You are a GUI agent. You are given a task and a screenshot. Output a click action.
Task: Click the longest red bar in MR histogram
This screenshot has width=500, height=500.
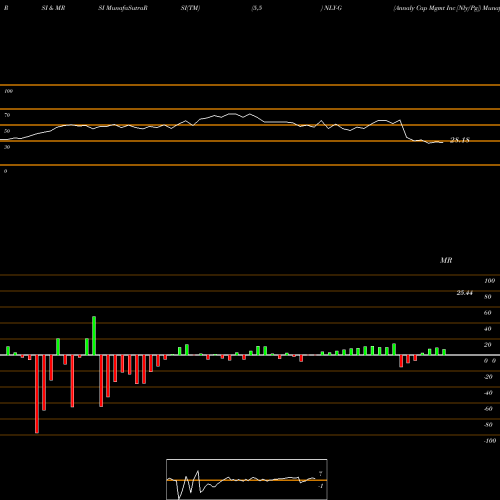tap(37, 394)
